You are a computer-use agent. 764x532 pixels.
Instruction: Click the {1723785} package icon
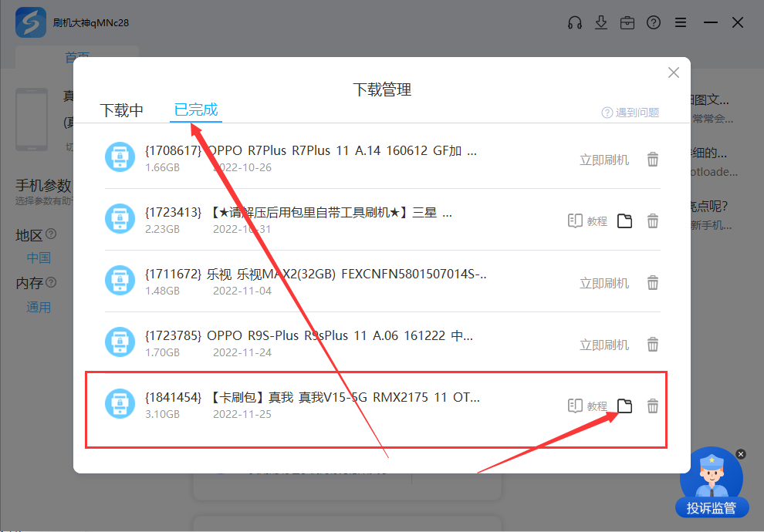(x=120, y=342)
